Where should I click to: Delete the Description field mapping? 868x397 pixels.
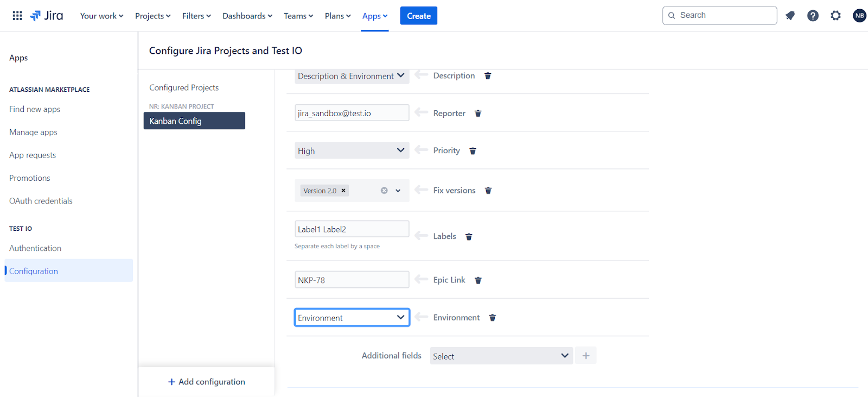pyautogui.click(x=488, y=76)
